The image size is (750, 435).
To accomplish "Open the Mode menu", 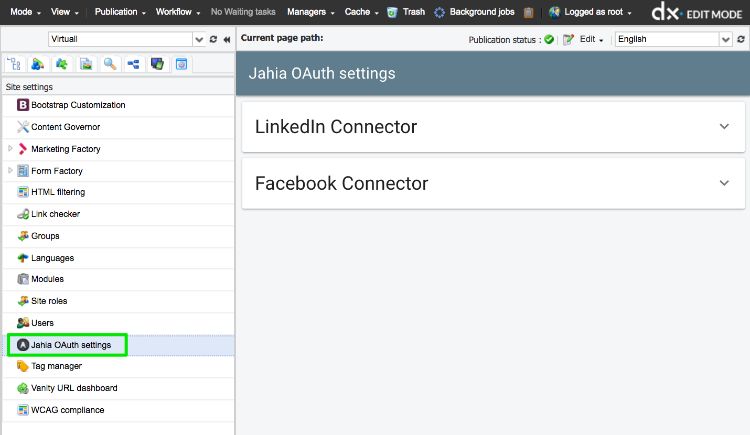I will [x=25, y=12].
